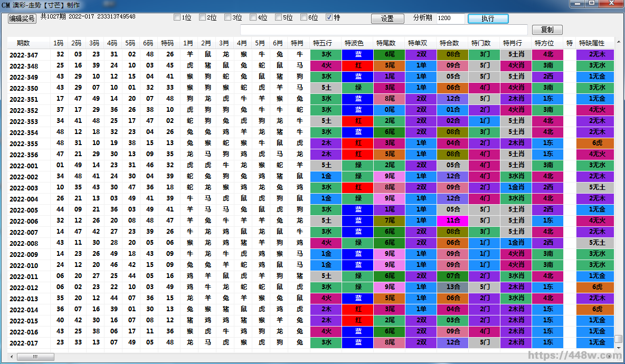The image size is (625, 364).
Task: Select the 特缺属性 column header
Action: [595, 43]
